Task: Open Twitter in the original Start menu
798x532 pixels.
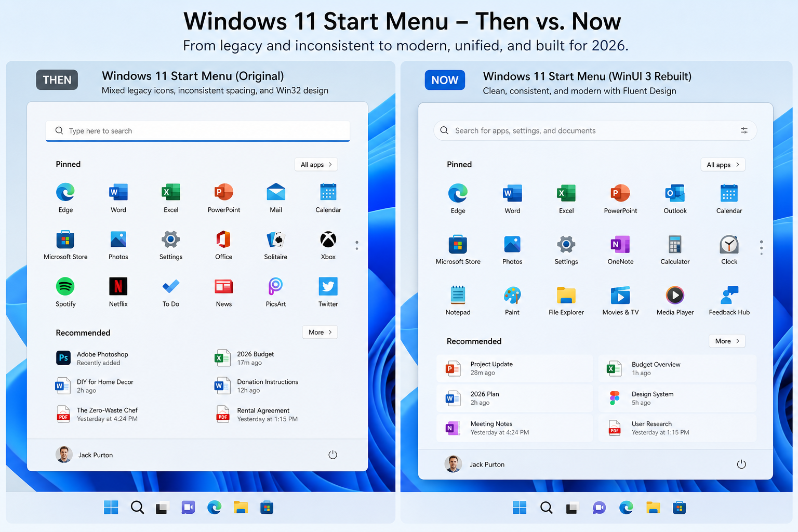Action: click(328, 292)
